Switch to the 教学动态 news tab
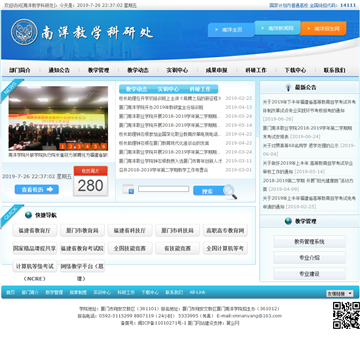 [x=136, y=89]
